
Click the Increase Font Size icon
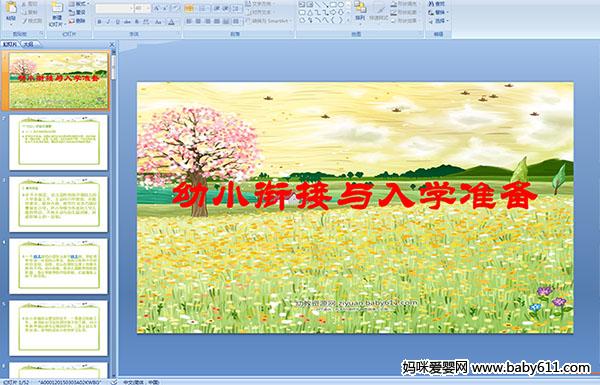(157, 8)
